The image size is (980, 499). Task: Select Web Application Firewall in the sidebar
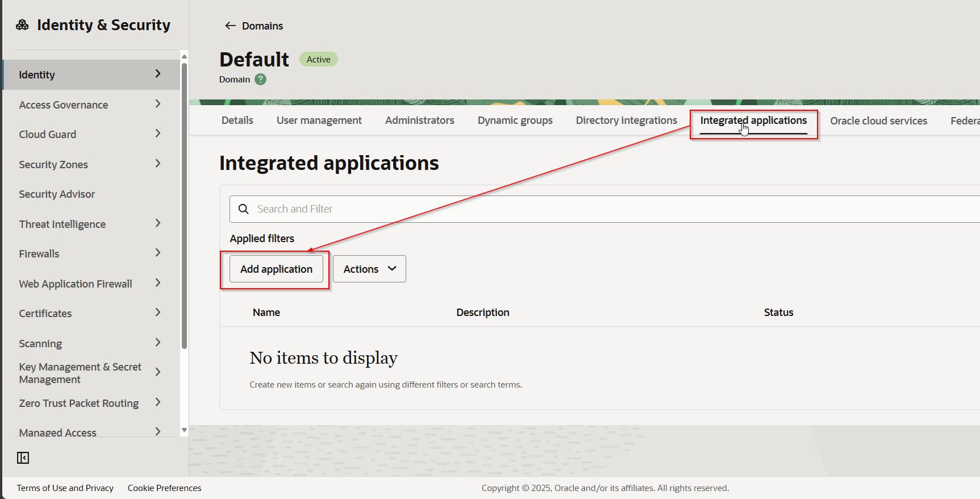click(76, 284)
